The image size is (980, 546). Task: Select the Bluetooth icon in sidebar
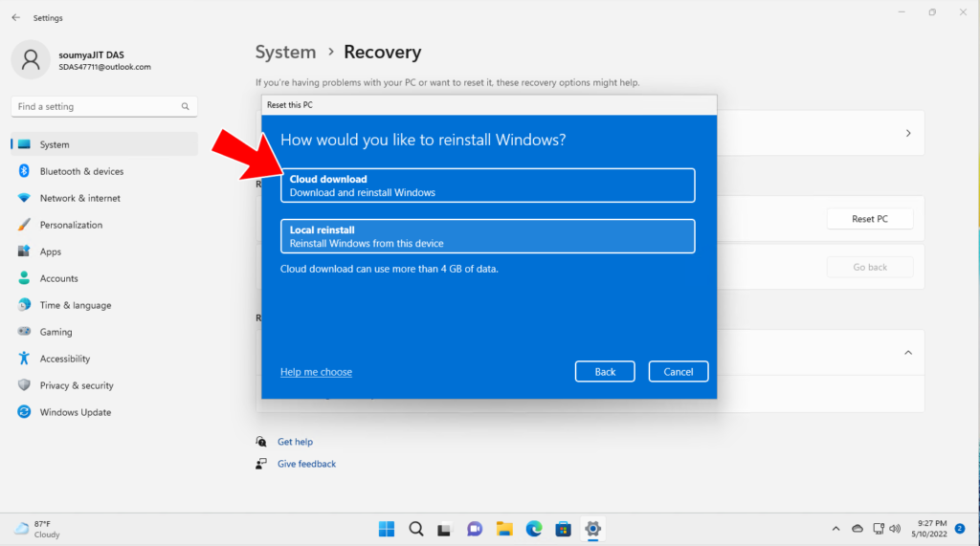tap(24, 171)
